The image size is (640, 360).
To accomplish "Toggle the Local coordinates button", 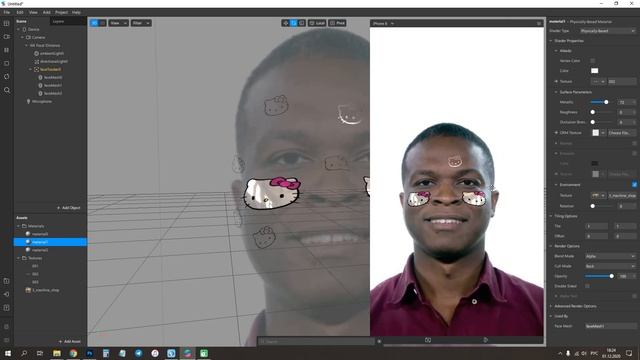I will [317, 23].
